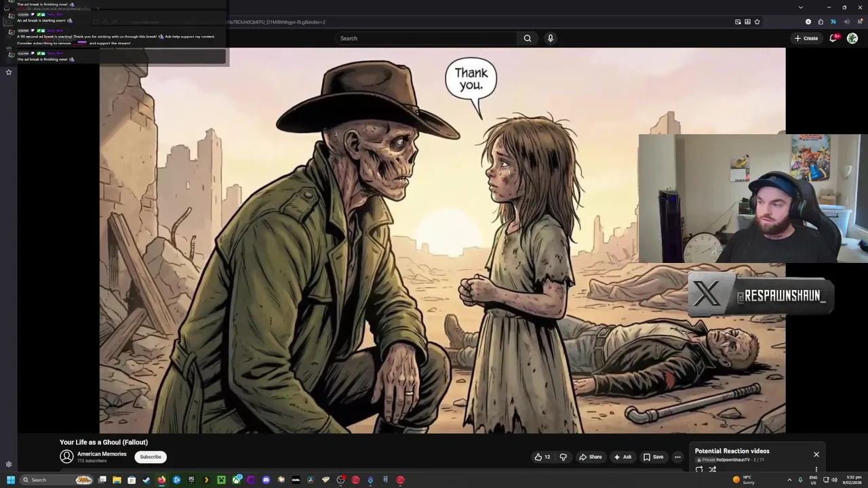Open Task View on the taskbar

(102, 480)
